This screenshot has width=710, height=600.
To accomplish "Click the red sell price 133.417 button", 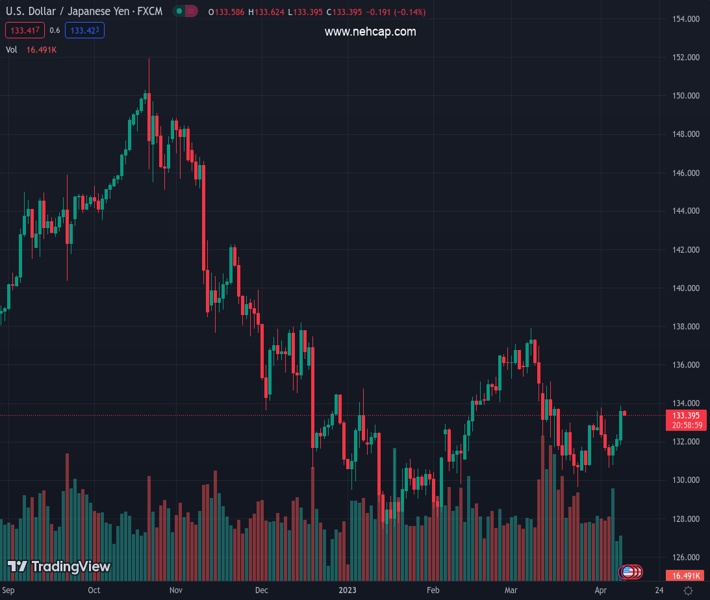I will tap(24, 30).
